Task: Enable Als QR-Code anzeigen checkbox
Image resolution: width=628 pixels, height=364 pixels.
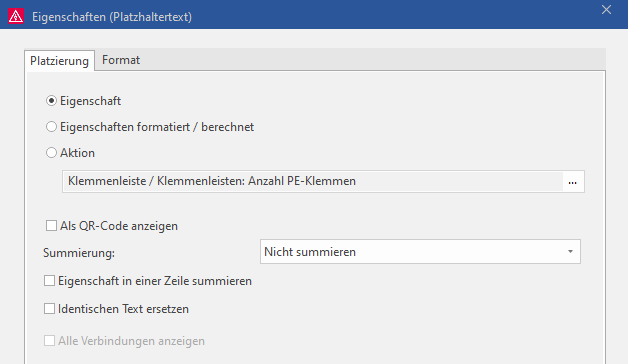Action: point(51,226)
